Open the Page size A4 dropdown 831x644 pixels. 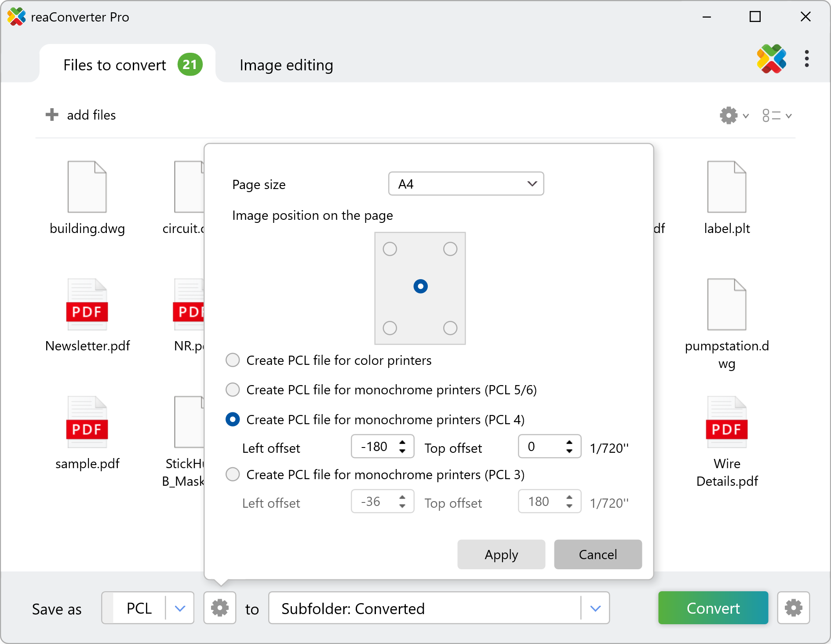tap(466, 184)
